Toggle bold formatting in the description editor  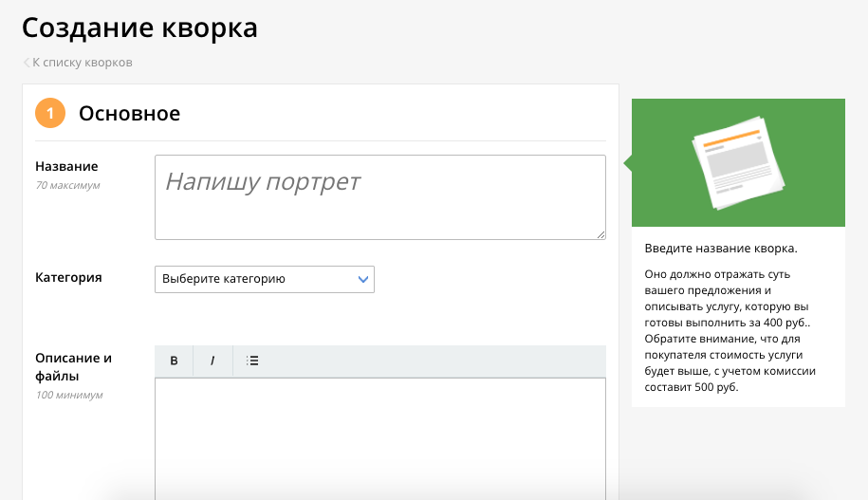tap(174, 361)
